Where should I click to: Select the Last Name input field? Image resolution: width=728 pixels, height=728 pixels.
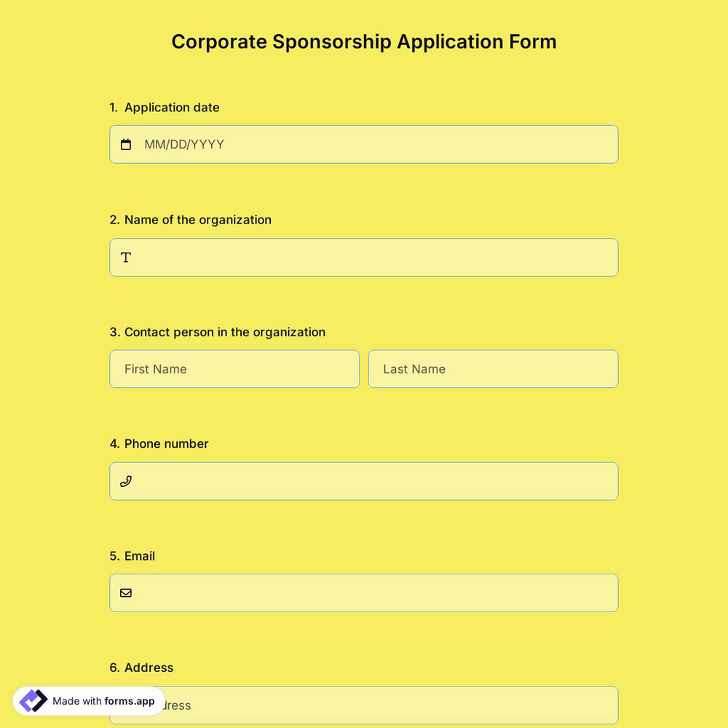coord(493,369)
